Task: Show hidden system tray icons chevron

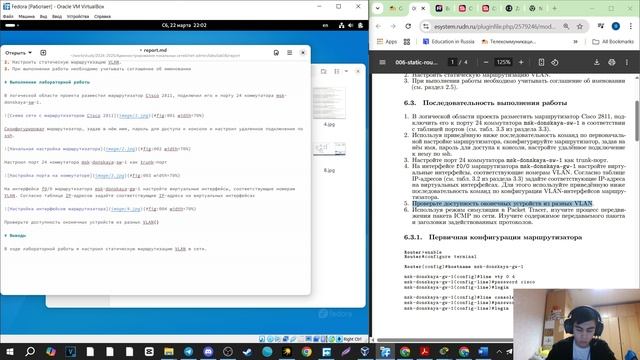Action: click(499, 351)
